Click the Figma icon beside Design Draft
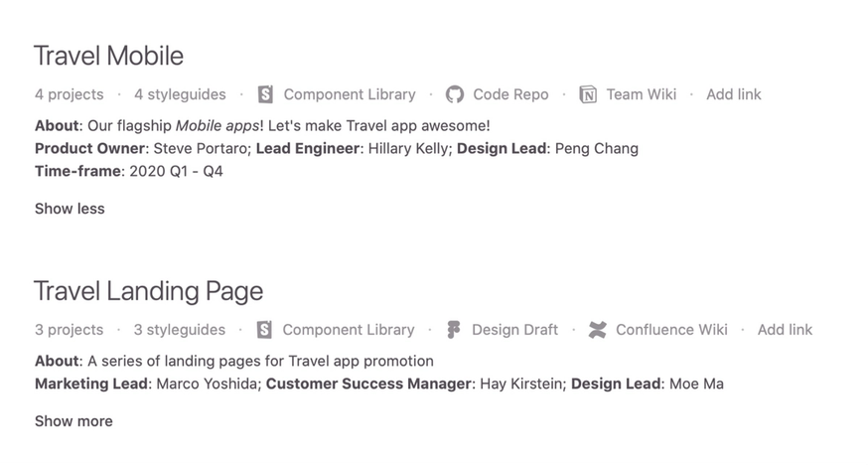Screen dimensions: 868x465 454,330
